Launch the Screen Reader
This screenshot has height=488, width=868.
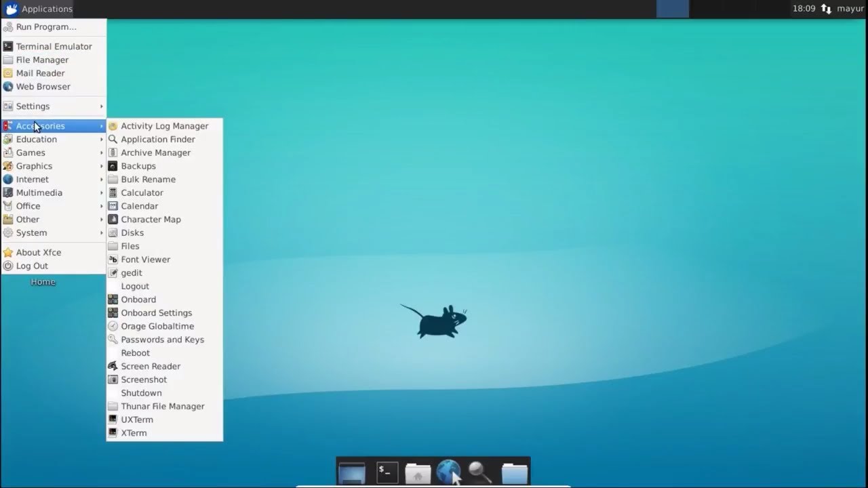pyautogui.click(x=165, y=367)
